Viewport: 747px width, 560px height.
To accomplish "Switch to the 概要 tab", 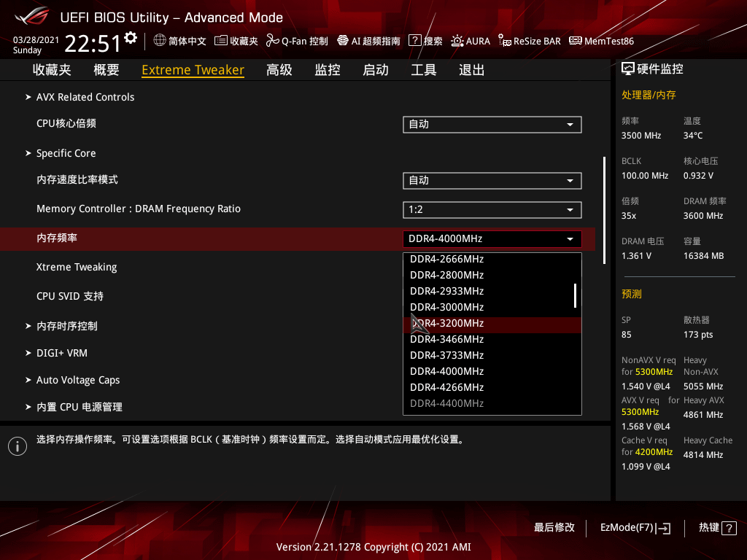I will click(107, 70).
